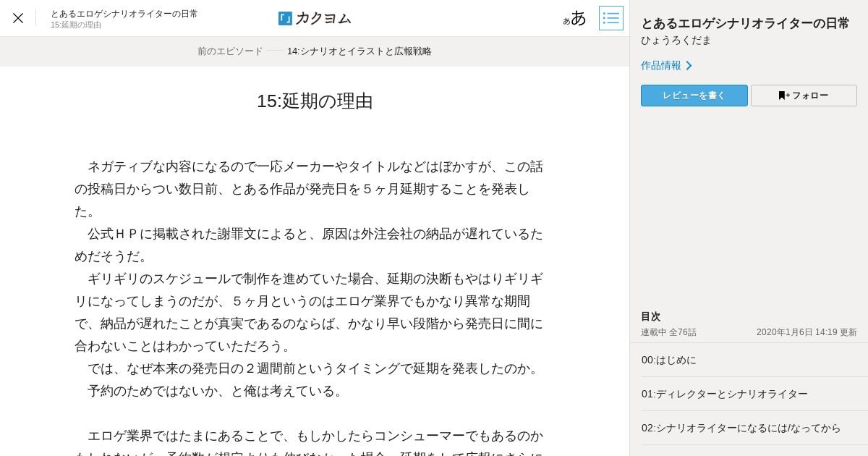Close the episode reader with X icon
The image size is (868, 456).
[18, 18]
